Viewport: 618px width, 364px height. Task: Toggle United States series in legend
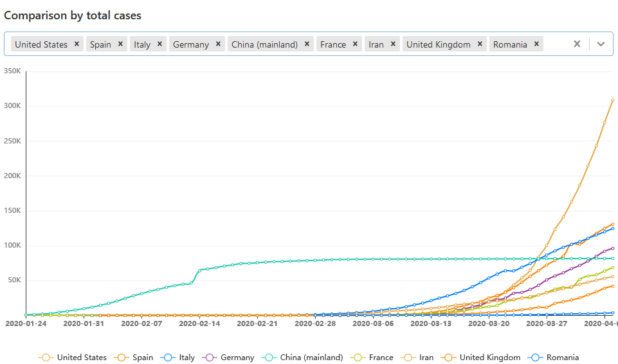[x=73, y=358]
